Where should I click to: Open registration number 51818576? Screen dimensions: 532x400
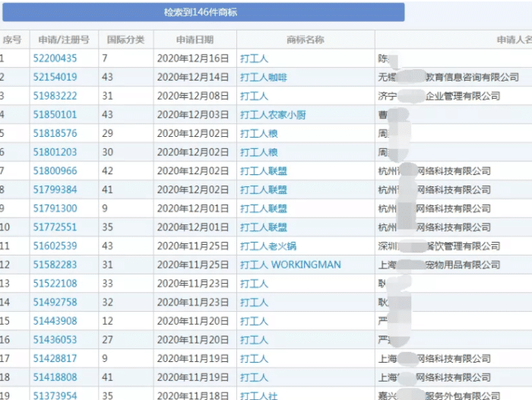click(x=55, y=133)
